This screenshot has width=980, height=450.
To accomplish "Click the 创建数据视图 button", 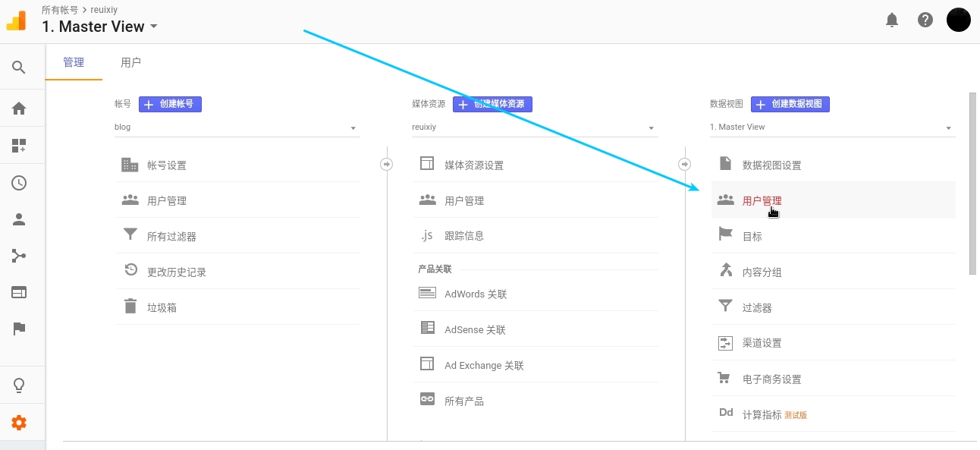I will [x=790, y=104].
